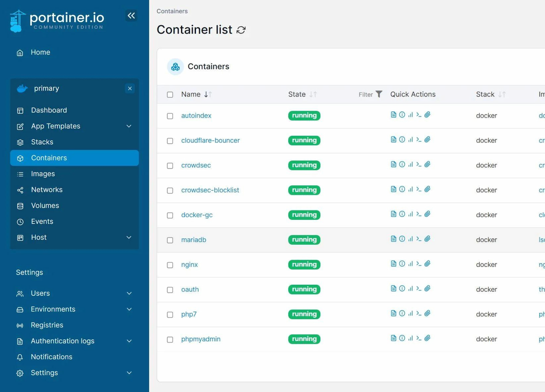Open the cloudflare-bouncer container link
The image size is (545, 392).
210,141
